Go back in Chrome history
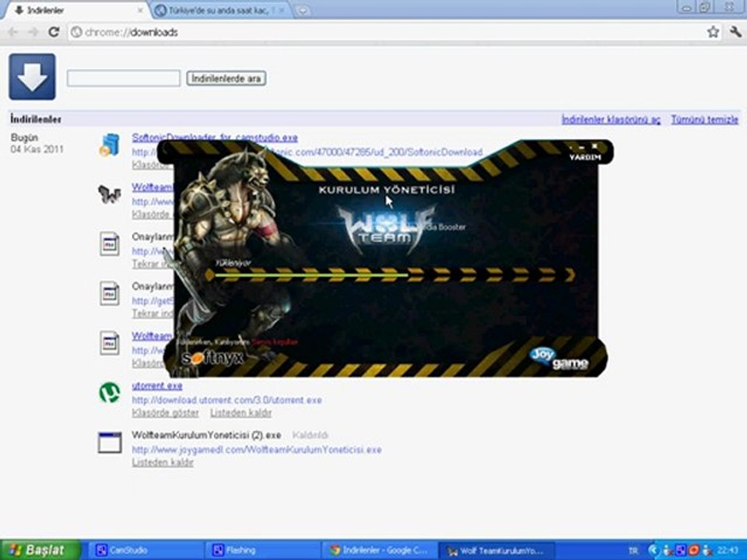This screenshot has width=747, height=560. pyautogui.click(x=13, y=33)
